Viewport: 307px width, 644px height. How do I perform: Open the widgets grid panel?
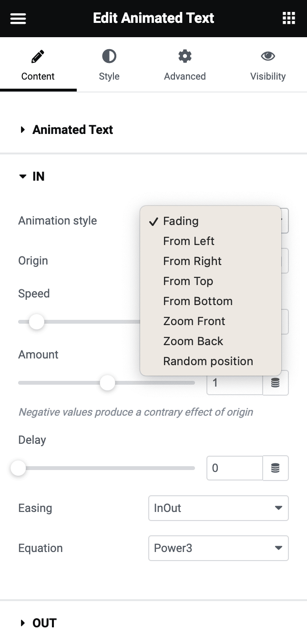[289, 19]
